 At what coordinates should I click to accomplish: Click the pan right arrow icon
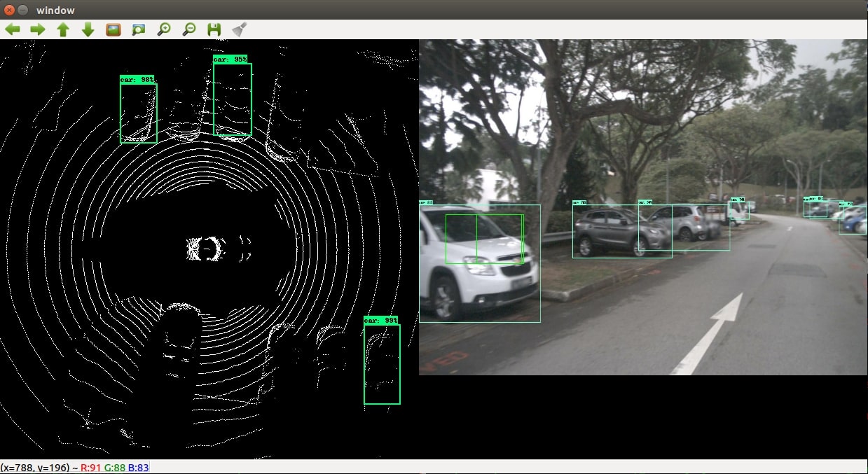pyautogui.click(x=38, y=29)
